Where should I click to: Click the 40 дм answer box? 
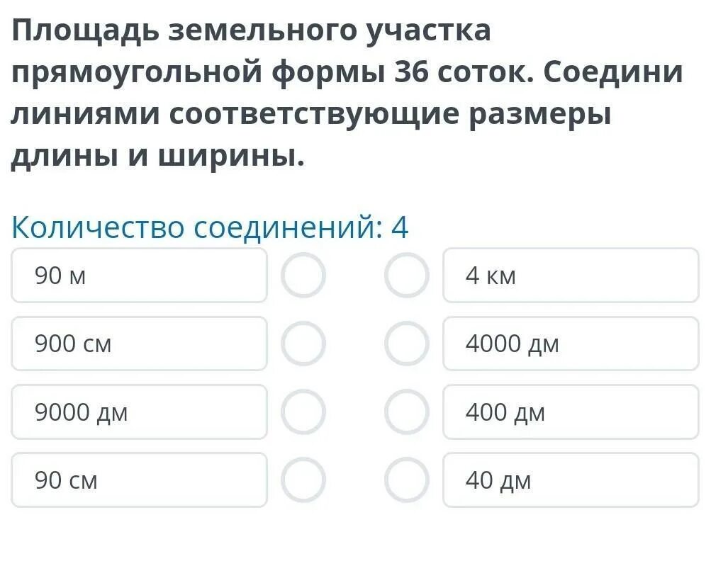tap(571, 480)
